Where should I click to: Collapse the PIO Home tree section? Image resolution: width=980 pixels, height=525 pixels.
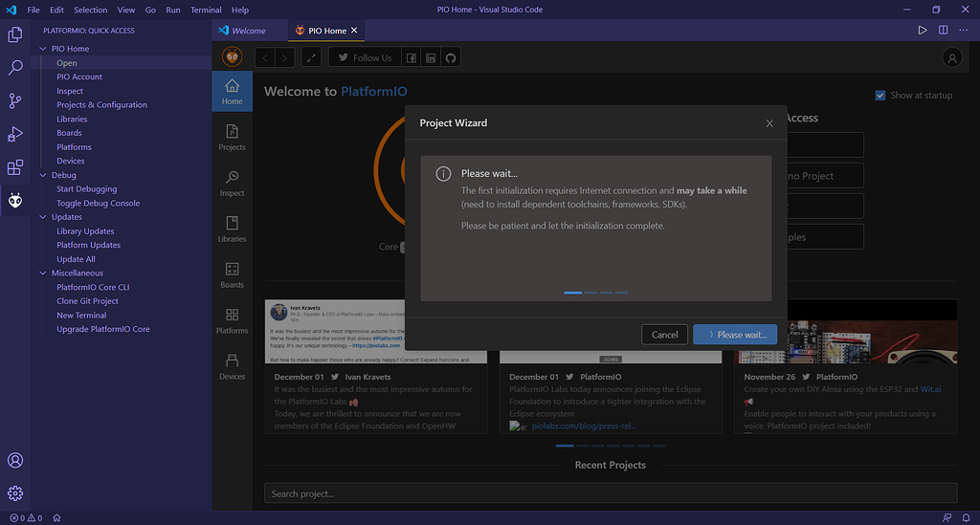pos(42,49)
